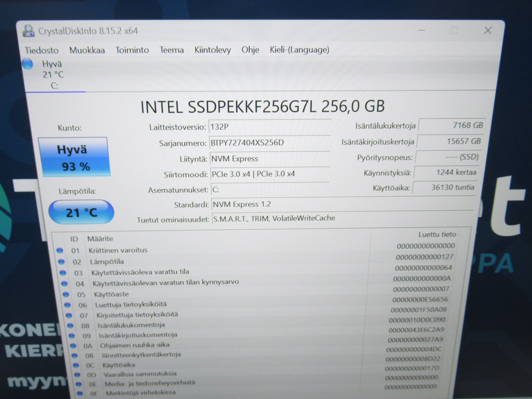Open the Ohje menu
The image size is (532, 399).
coord(250,49)
